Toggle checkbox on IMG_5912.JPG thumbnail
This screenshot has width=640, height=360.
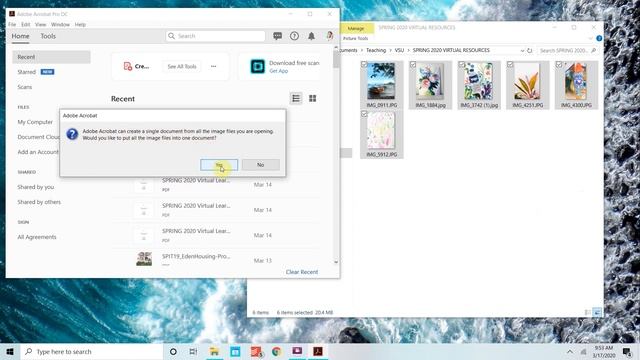pyautogui.click(x=364, y=114)
